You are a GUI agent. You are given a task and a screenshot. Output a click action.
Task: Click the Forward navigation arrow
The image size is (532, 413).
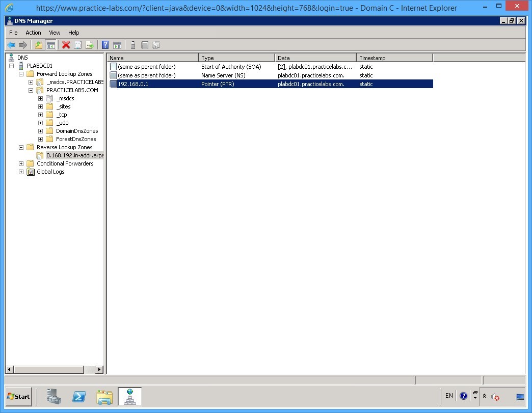pyautogui.click(x=23, y=45)
